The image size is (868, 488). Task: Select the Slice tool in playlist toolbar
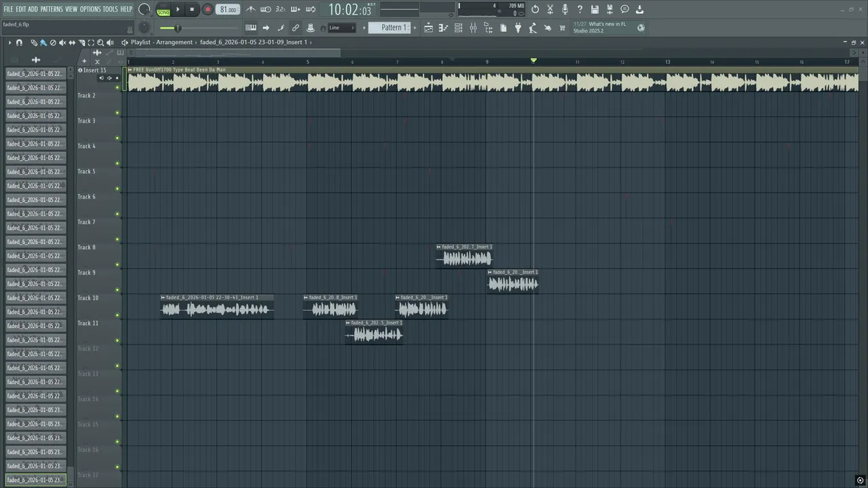pos(81,43)
